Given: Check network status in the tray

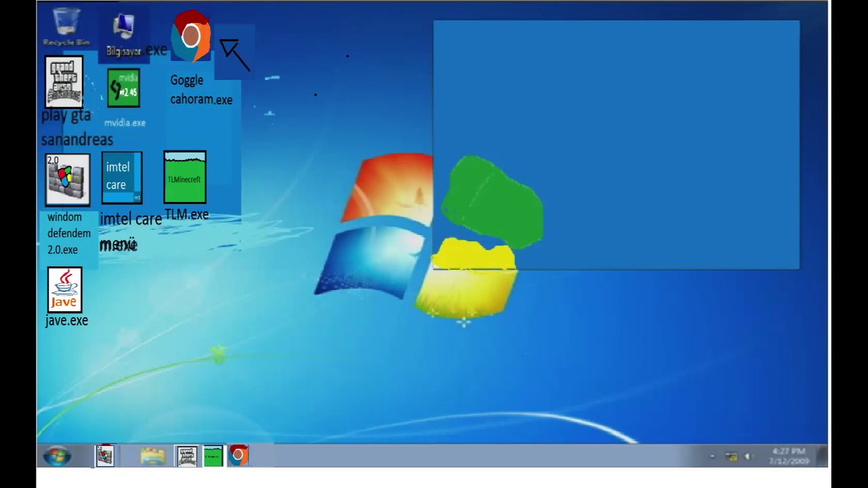Looking at the screenshot, I should (732, 455).
